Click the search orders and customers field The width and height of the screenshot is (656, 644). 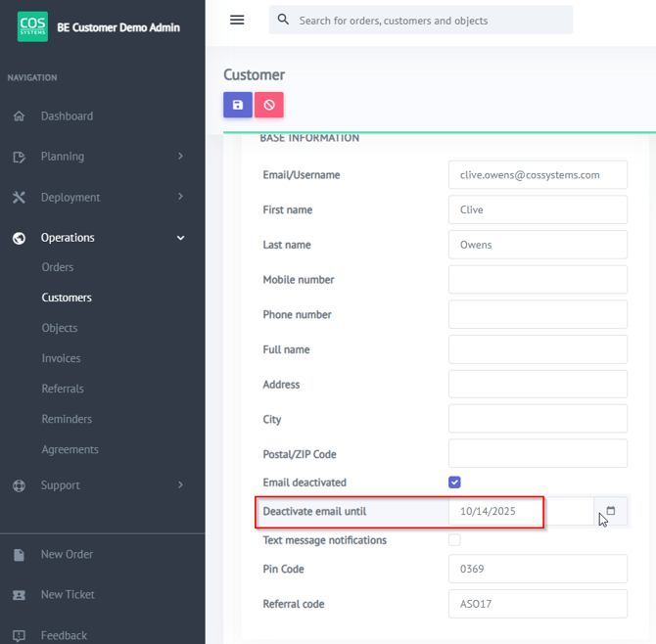pos(431,20)
